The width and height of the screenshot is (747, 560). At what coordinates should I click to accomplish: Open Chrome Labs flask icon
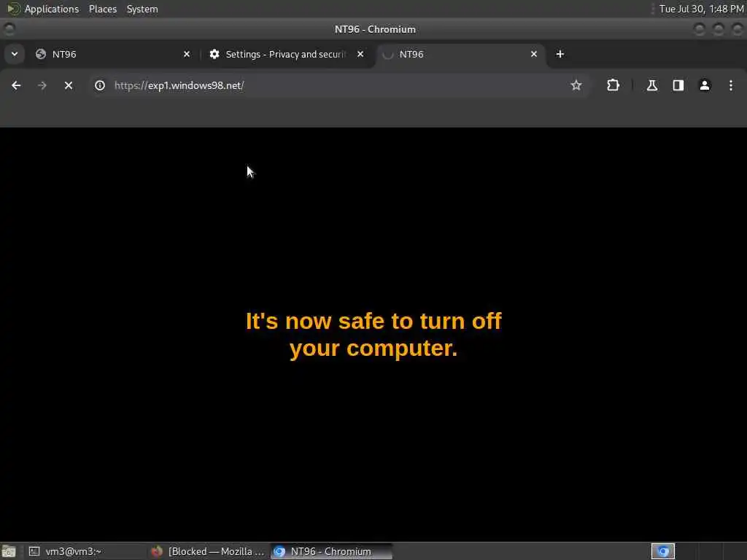(x=651, y=85)
